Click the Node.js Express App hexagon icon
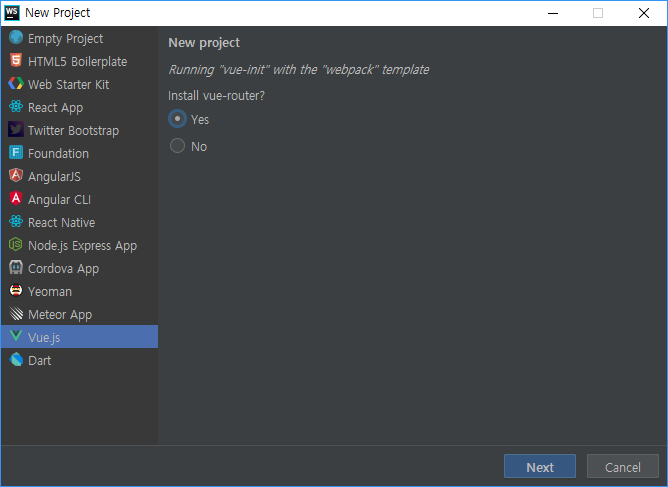The width and height of the screenshot is (668, 487). click(x=16, y=245)
